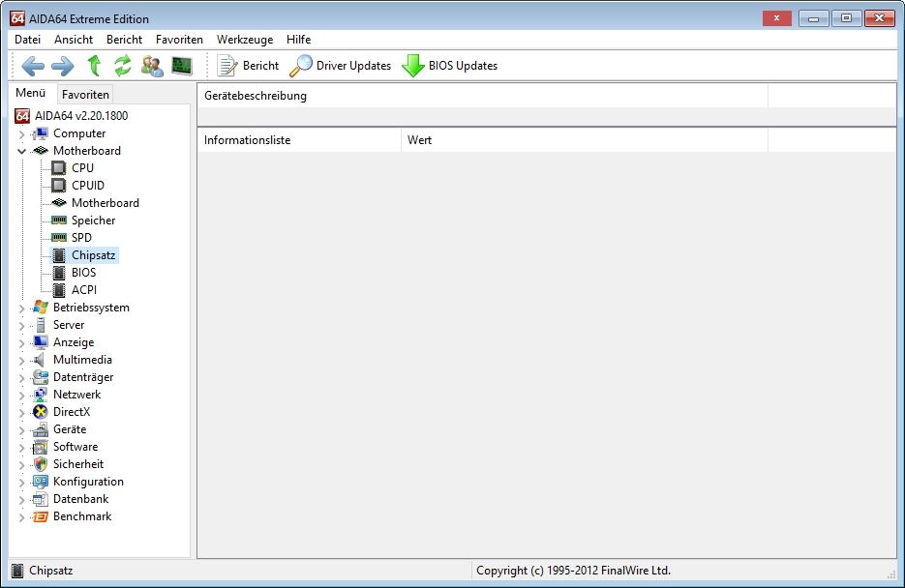Image resolution: width=905 pixels, height=588 pixels.
Task: Open the Datei menu
Action: click(x=28, y=40)
